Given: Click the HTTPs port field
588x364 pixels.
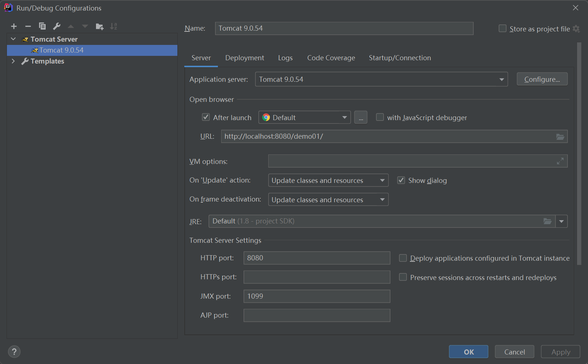Looking at the screenshot, I should click(317, 277).
